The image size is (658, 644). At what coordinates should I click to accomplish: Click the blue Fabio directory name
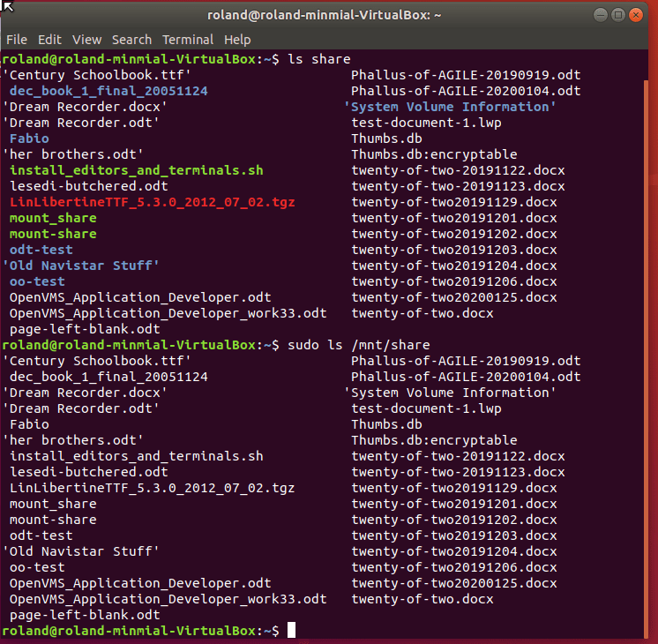(x=29, y=139)
